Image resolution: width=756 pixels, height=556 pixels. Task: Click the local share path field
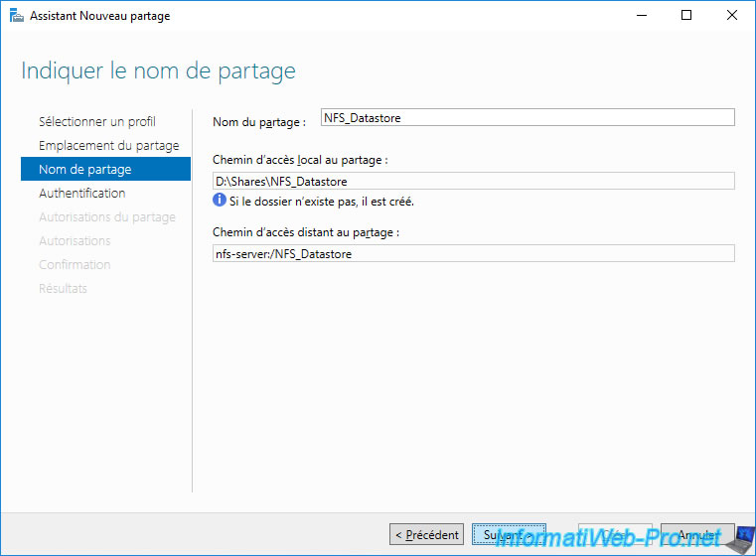pyautogui.click(x=474, y=181)
